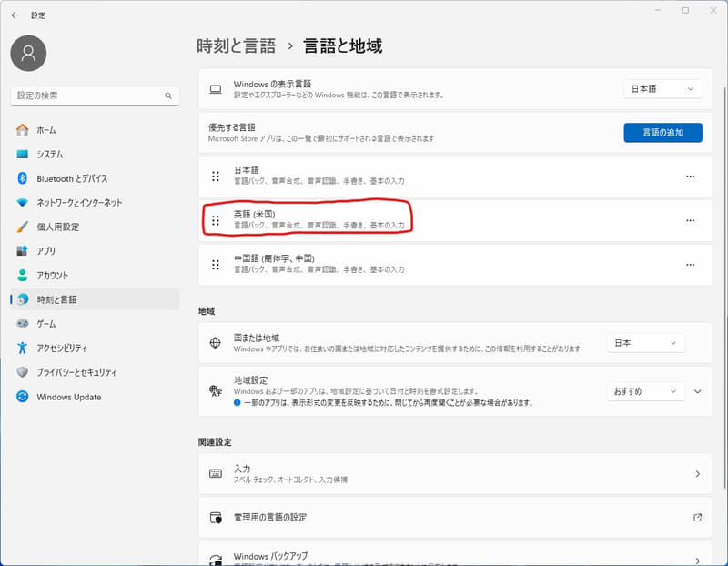The image size is (728, 566).
Task: Click the 言語の追加 button
Action: (662, 133)
